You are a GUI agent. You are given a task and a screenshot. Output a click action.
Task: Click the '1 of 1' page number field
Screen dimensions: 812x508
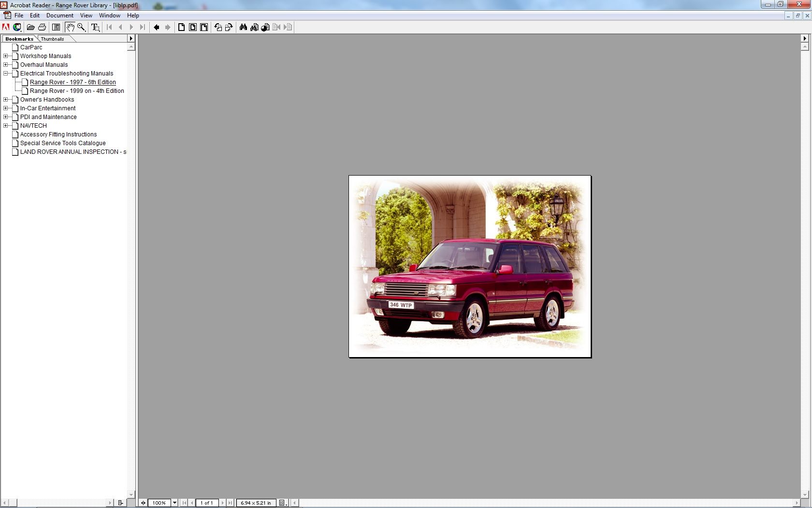(x=207, y=503)
